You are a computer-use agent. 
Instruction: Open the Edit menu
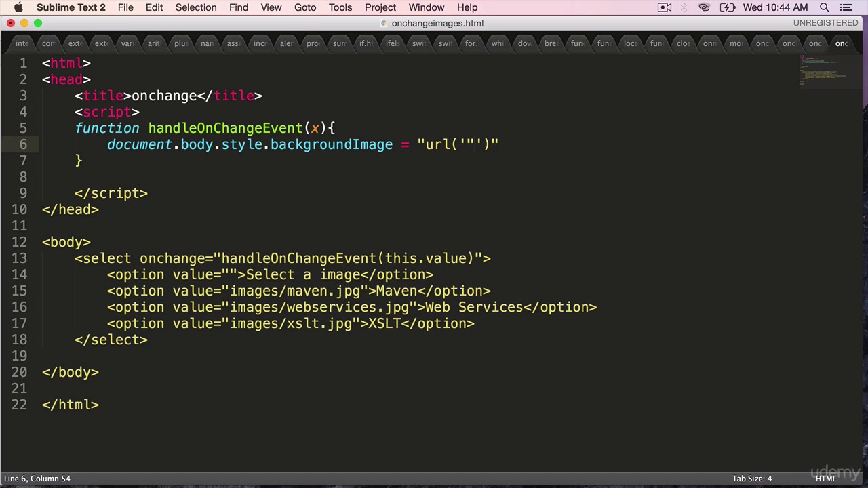tap(154, 7)
